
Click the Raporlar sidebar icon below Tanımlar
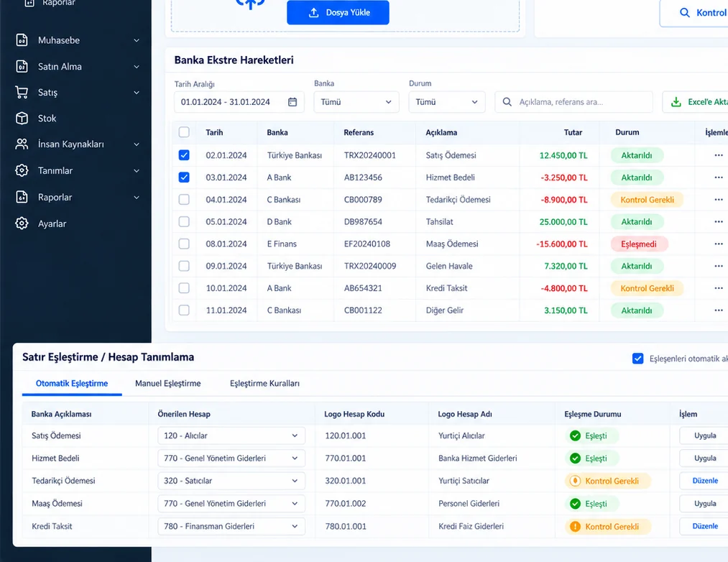[22, 197]
